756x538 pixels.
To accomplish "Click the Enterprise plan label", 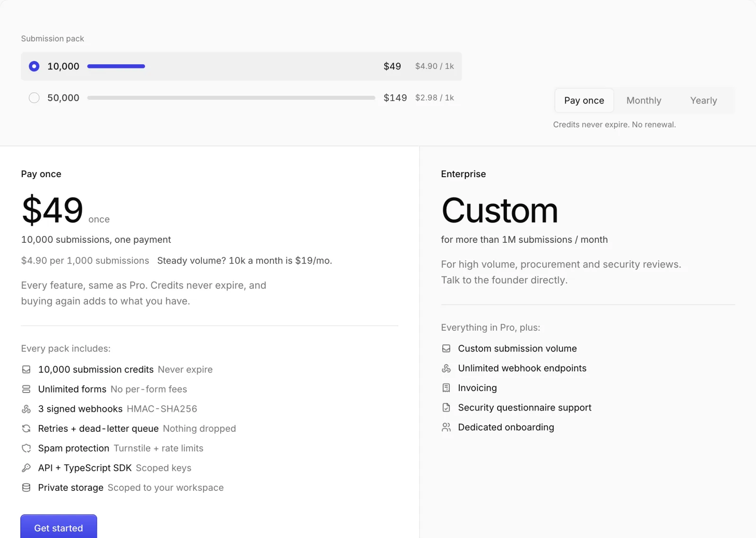I will click(x=464, y=174).
